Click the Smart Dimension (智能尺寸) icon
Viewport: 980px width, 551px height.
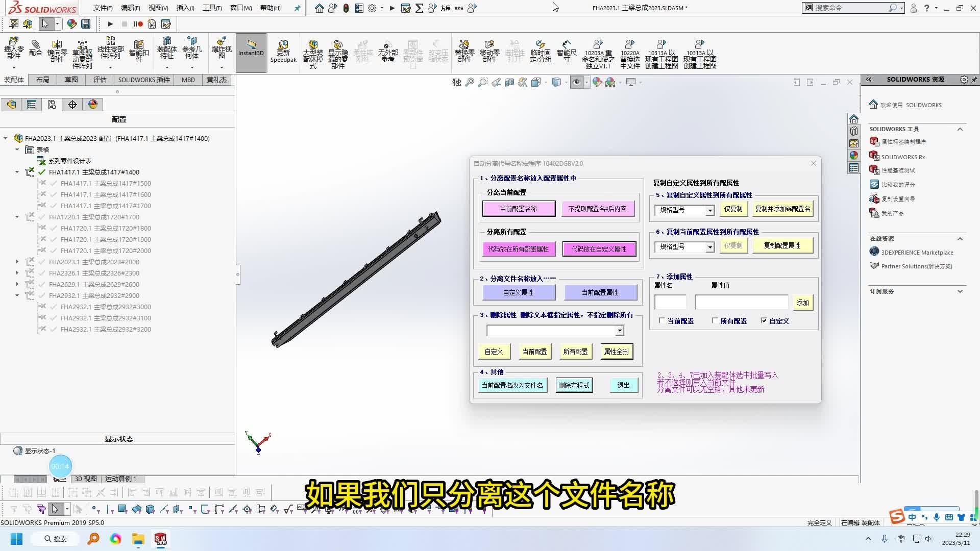tap(567, 51)
